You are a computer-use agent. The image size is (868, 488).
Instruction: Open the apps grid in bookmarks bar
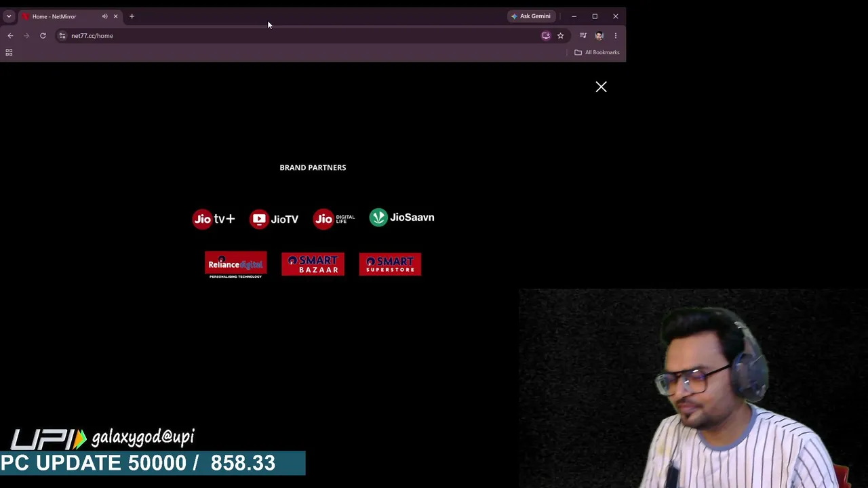pos(9,52)
